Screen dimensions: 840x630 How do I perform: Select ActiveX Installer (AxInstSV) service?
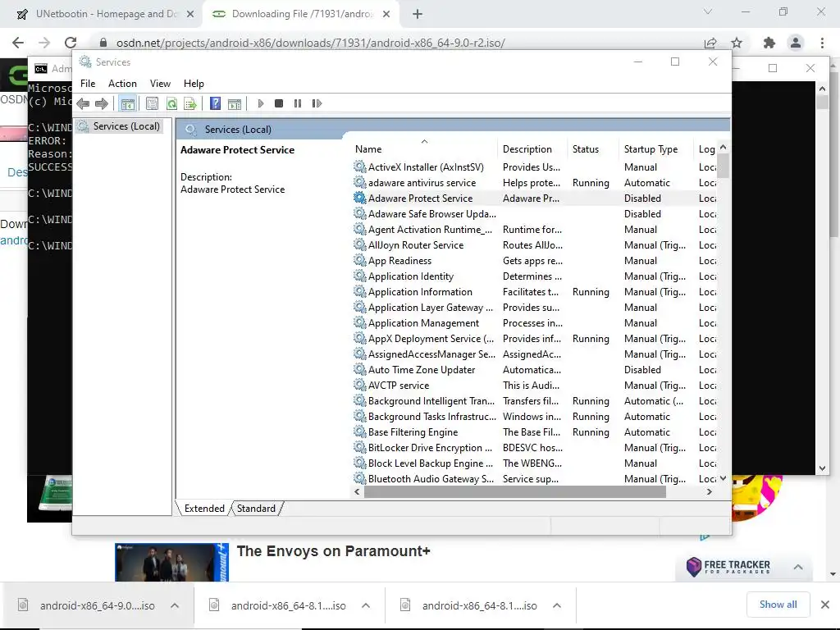(534, 167)
